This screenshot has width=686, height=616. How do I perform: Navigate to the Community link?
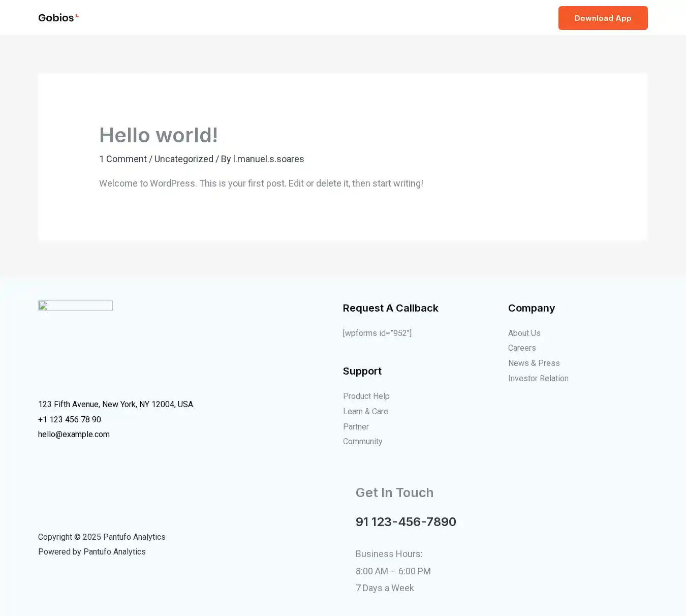tap(362, 442)
